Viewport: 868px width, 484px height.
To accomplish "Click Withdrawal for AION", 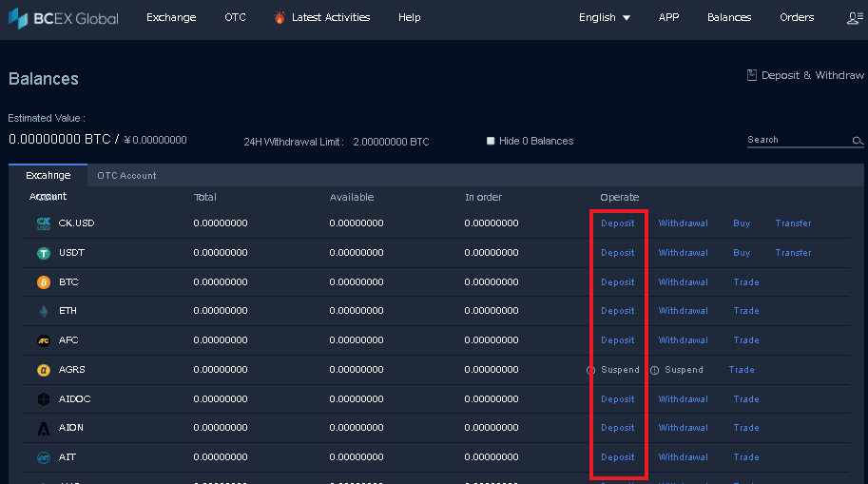I will pyautogui.click(x=684, y=428).
